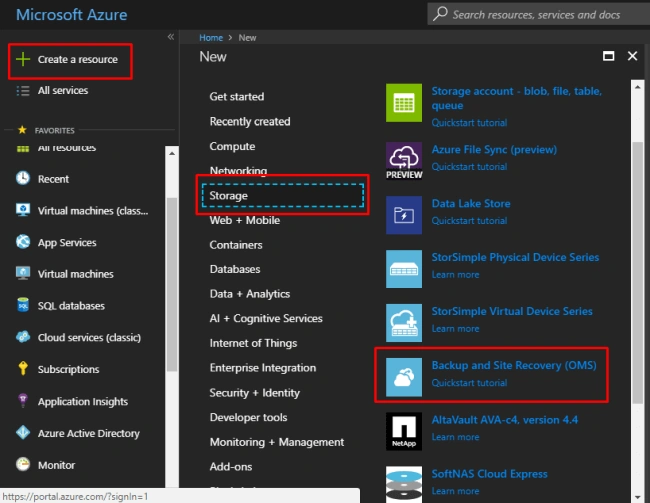Select the Developer tools category
The image size is (650, 503).
(x=248, y=418)
